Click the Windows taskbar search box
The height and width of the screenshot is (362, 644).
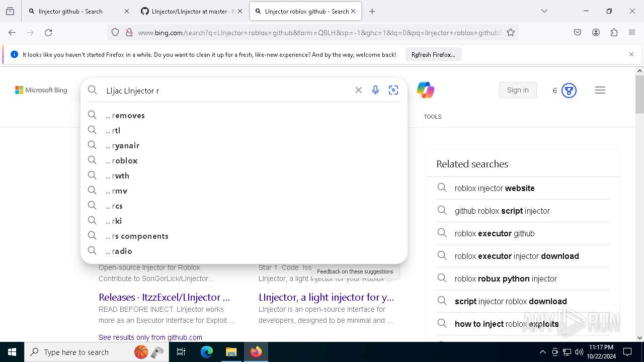97,352
